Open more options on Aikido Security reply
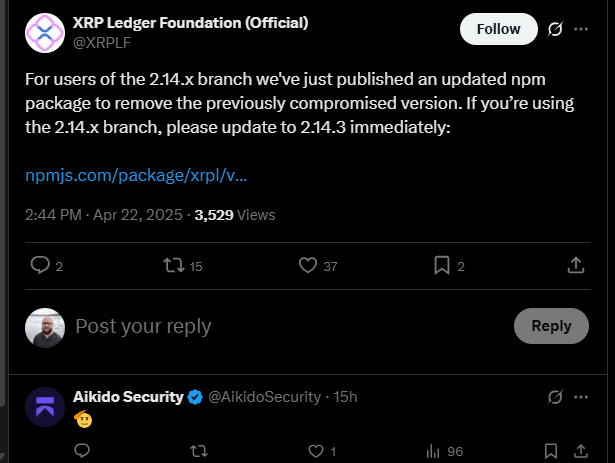The height and width of the screenshot is (463, 615). [581, 397]
